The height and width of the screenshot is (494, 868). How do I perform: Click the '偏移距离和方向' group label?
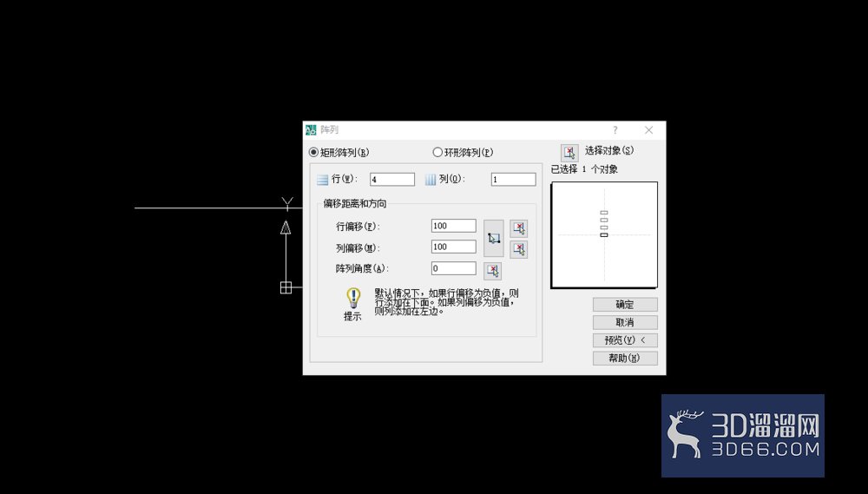(355, 204)
